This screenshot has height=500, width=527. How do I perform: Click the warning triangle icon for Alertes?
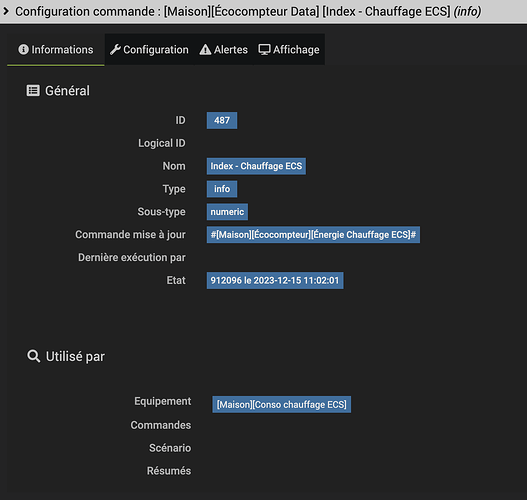coord(205,49)
